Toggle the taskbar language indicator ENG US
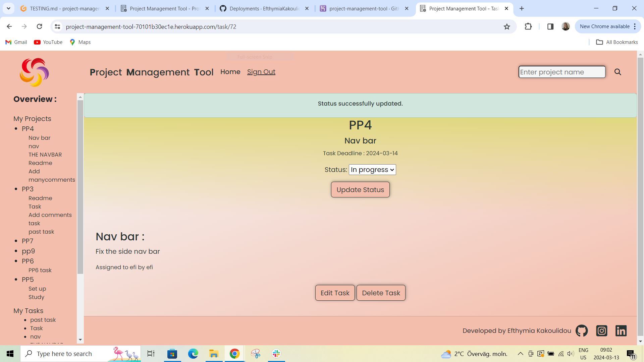 584,353
